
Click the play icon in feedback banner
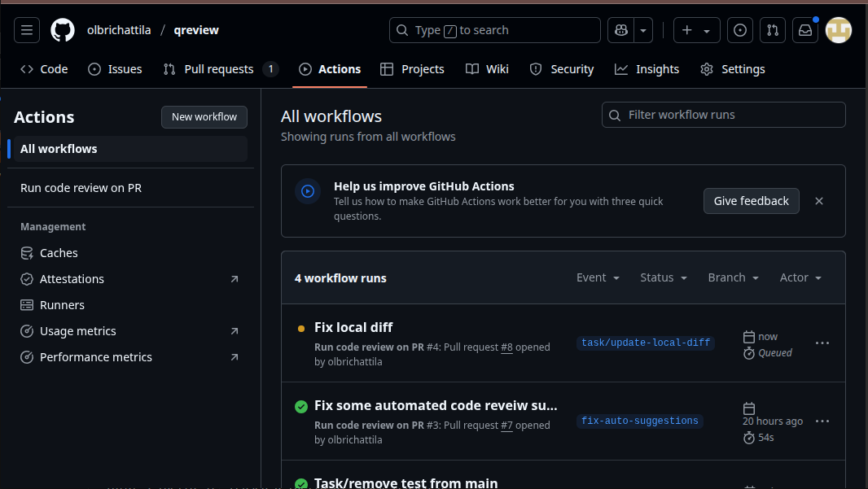[x=308, y=191]
